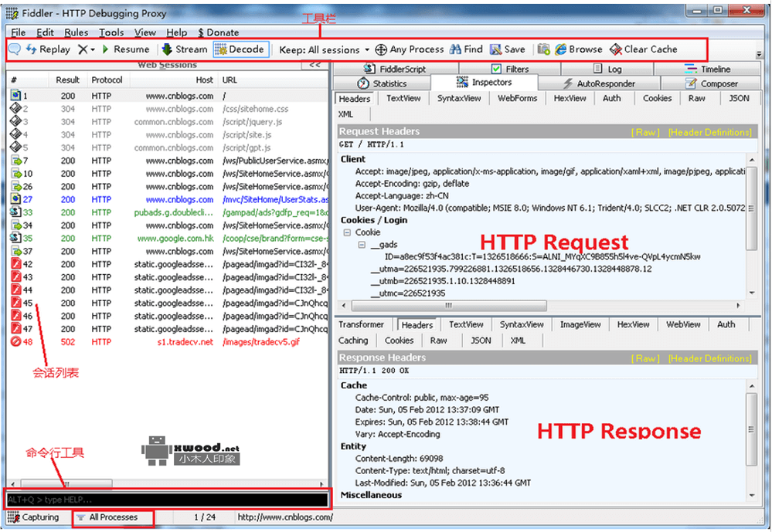Replay the selected session
The image size is (772, 532).
pyautogui.click(x=48, y=49)
